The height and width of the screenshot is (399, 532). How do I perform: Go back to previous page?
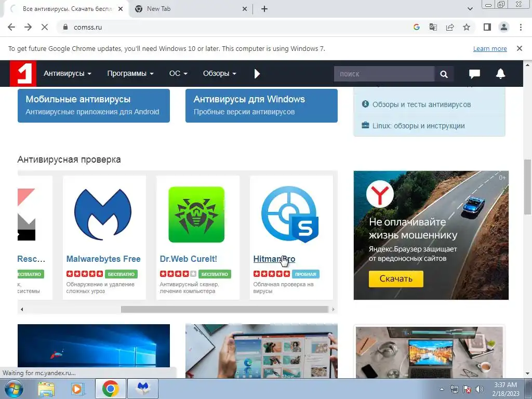(x=11, y=27)
